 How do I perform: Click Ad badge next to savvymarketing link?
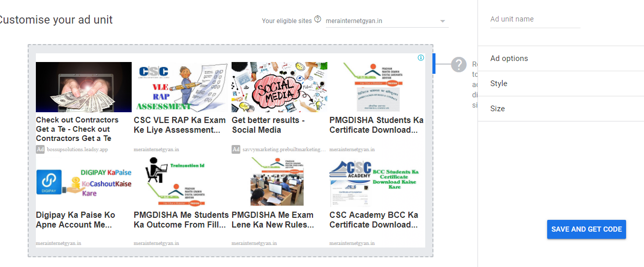point(236,150)
